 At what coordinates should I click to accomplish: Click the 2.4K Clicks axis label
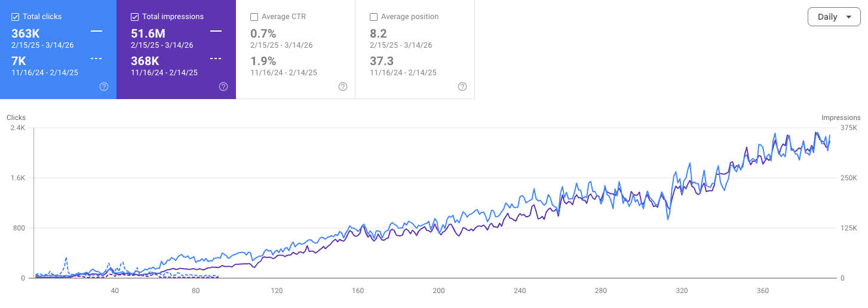pyautogui.click(x=17, y=128)
